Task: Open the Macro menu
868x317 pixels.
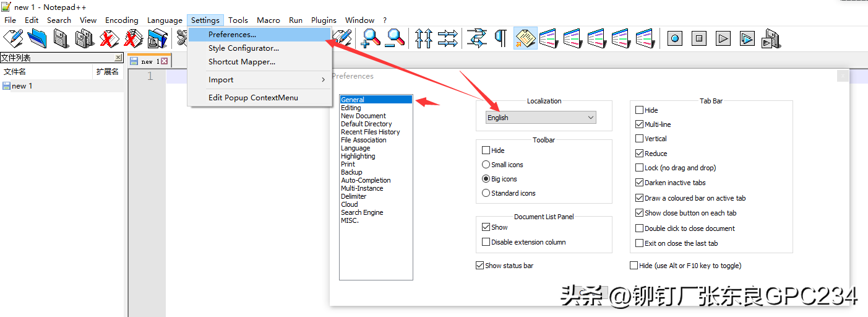Action: coord(268,20)
